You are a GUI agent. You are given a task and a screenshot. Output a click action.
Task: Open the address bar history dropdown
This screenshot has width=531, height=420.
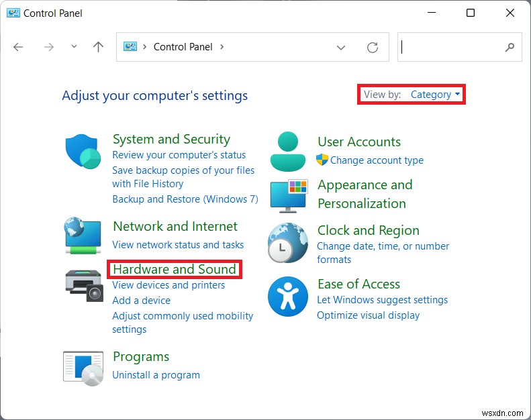pos(341,47)
